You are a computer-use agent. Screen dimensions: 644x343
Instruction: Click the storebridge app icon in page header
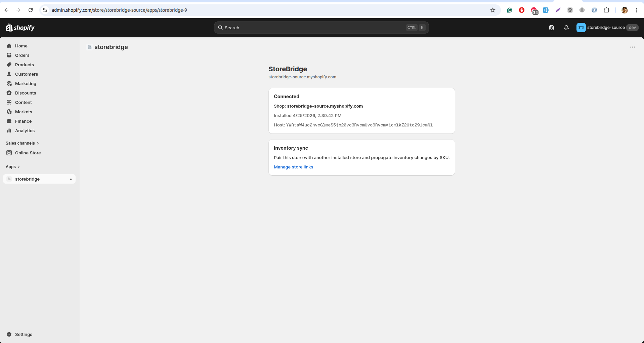click(x=90, y=47)
